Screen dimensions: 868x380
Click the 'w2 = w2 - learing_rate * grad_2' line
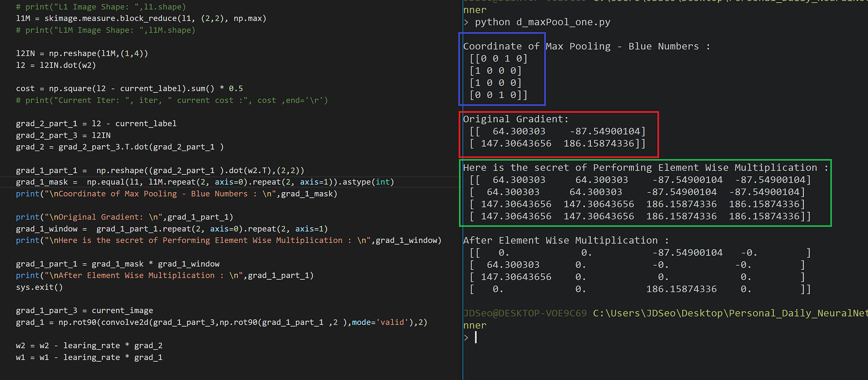pos(89,346)
